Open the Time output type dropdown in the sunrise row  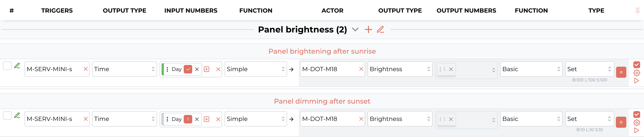tap(124, 69)
